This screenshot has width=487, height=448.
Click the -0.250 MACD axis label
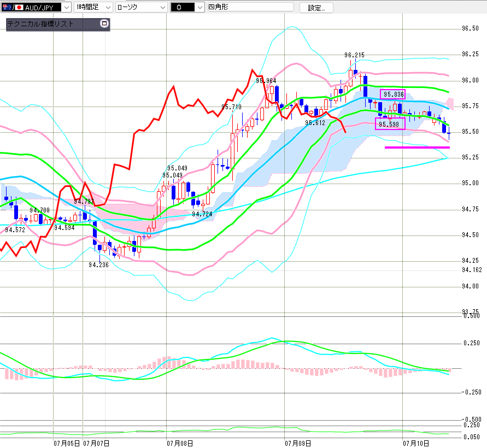tap(471, 392)
